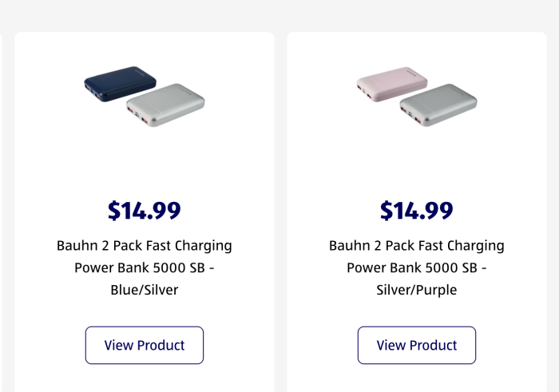Click the silver power bank beside the blue one
The width and height of the screenshot is (559, 392).
pos(166,105)
